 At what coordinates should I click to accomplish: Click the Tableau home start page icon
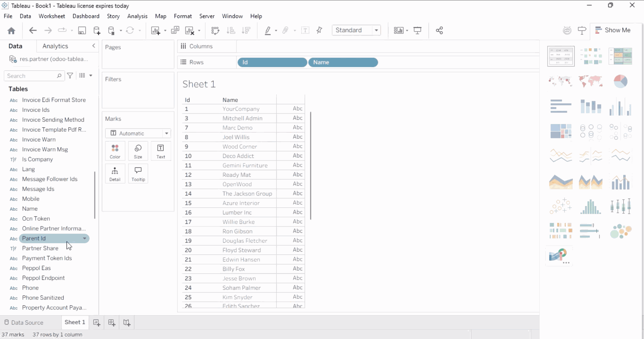click(x=11, y=31)
